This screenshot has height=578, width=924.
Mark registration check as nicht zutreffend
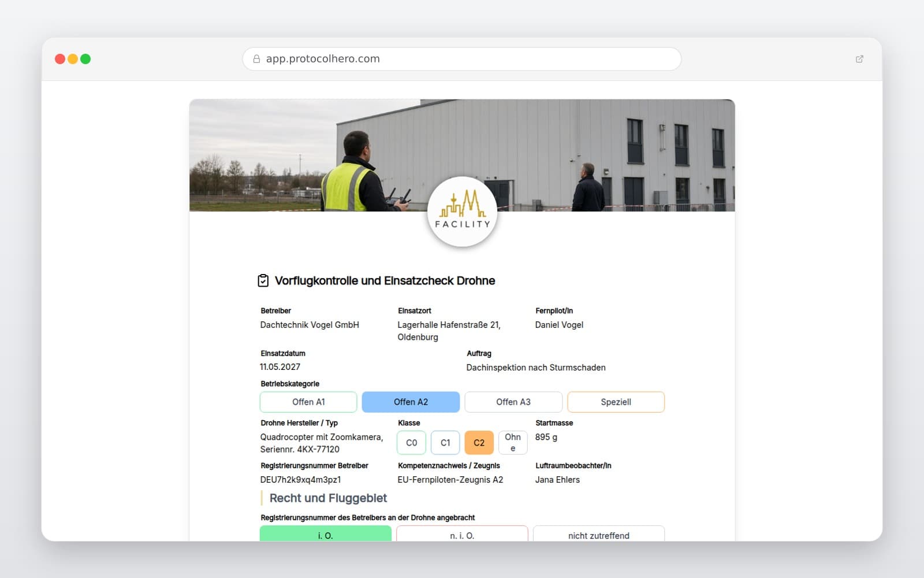[x=599, y=534]
